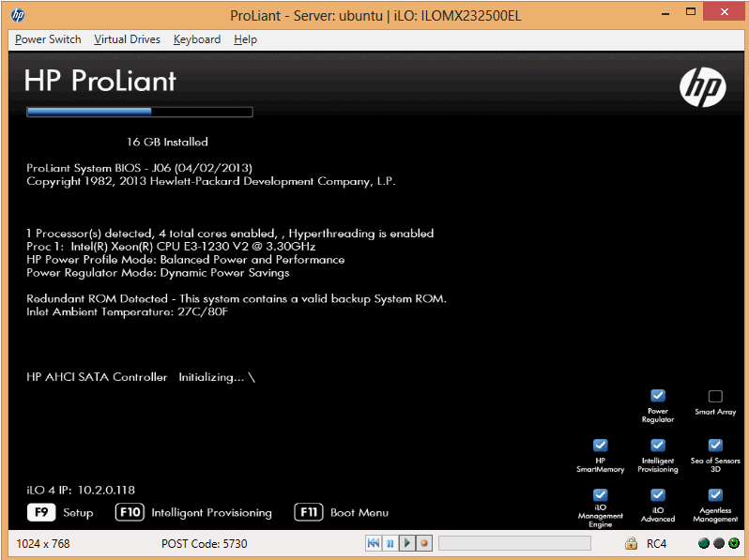This screenshot has height=560, width=749.
Task: Click the POST Code: 5730 text
Action: (205, 544)
